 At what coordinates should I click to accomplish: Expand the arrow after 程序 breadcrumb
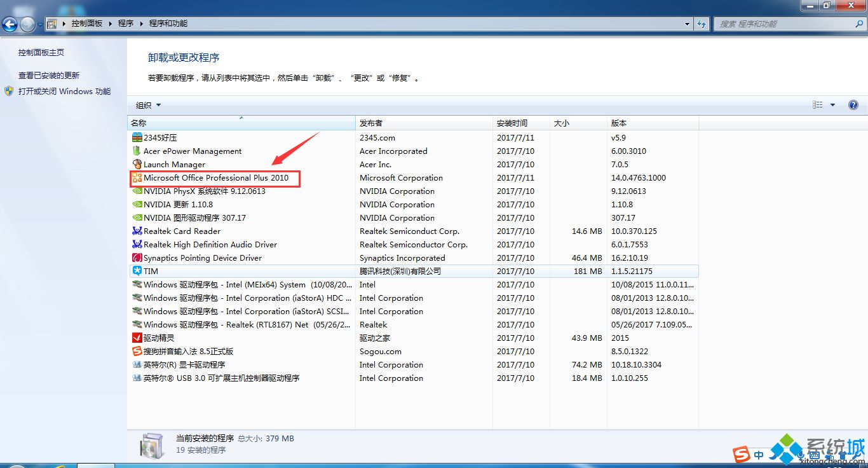click(141, 24)
